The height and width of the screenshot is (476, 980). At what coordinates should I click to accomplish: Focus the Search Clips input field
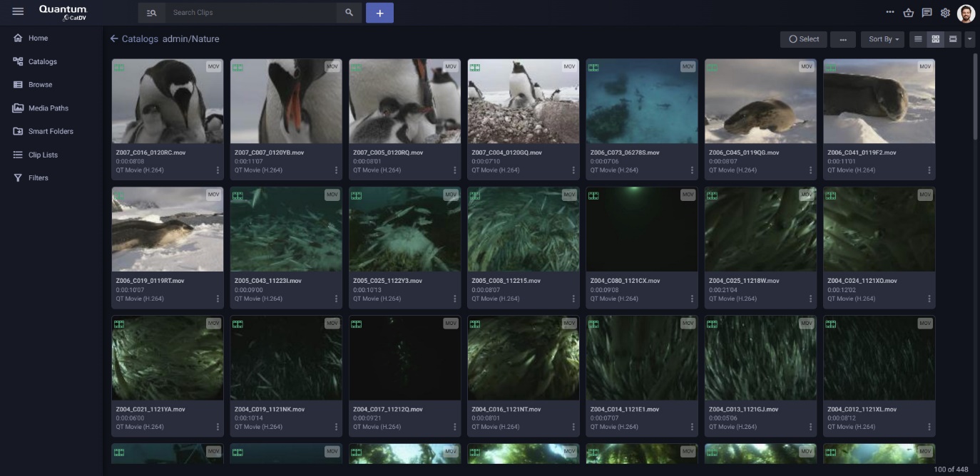[x=250, y=13]
